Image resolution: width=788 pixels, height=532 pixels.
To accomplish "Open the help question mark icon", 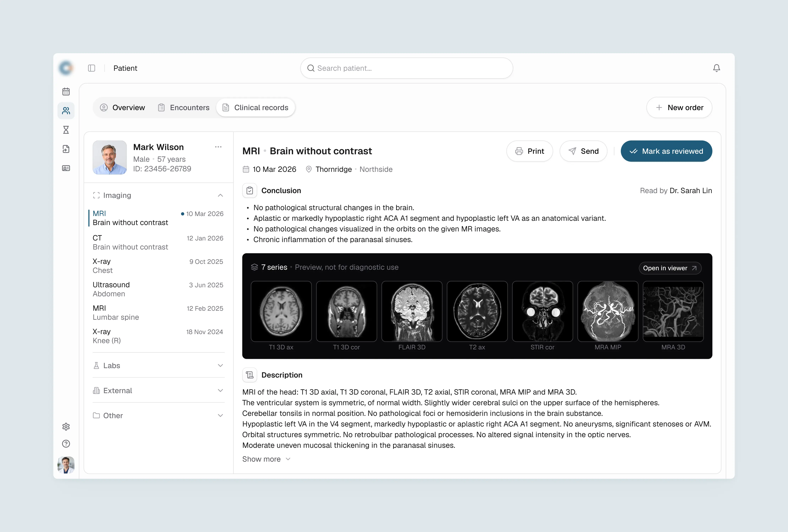I will [66, 444].
